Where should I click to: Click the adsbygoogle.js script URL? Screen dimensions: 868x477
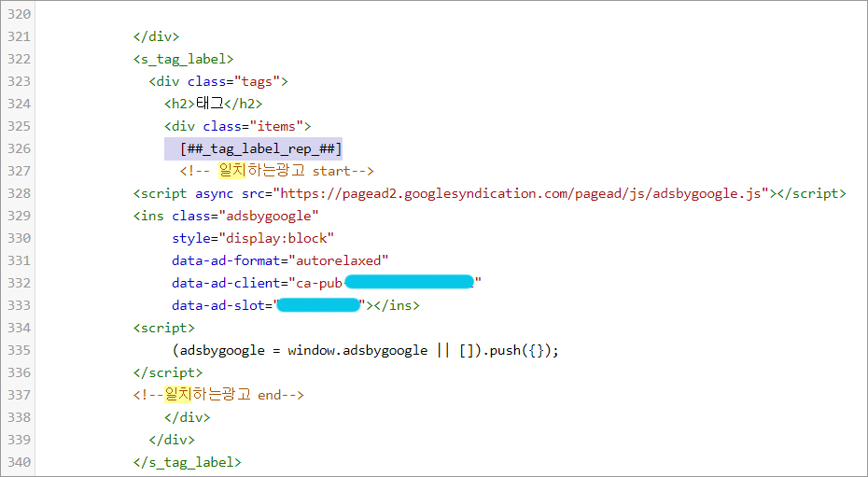[x=521, y=193]
